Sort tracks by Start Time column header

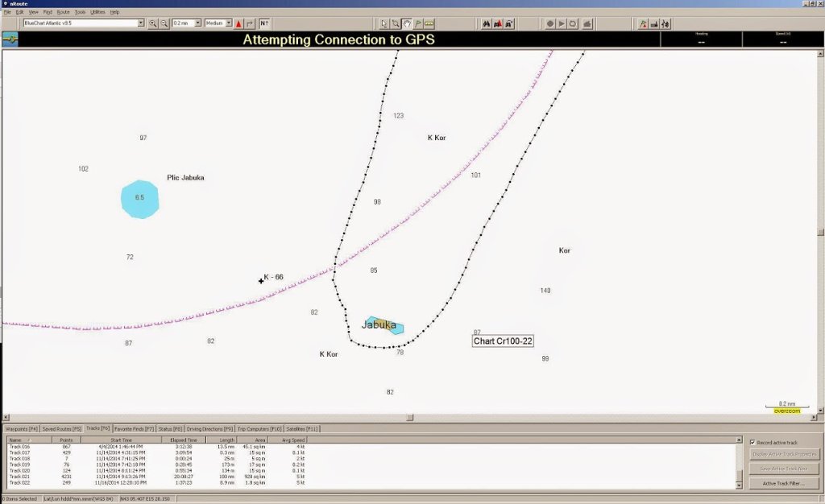pyautogui.click(x=121, y=440)
